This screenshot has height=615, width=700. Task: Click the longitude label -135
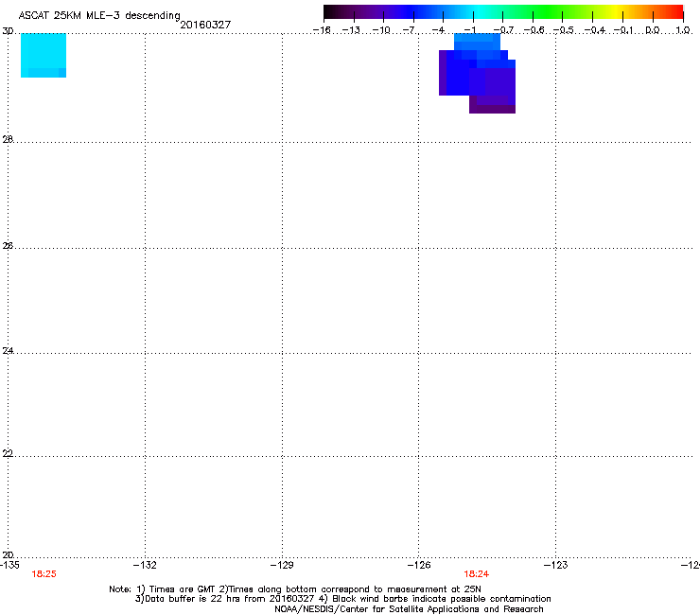(9, 565)
